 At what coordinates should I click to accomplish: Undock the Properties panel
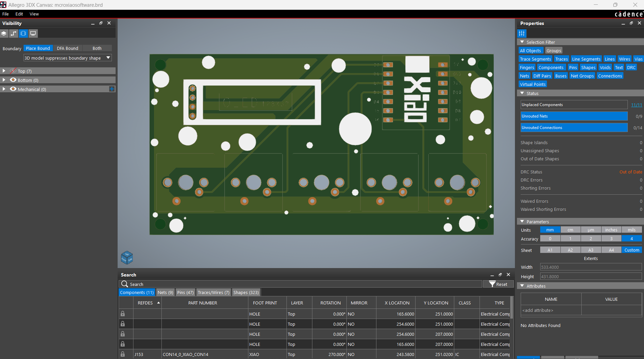631,23
